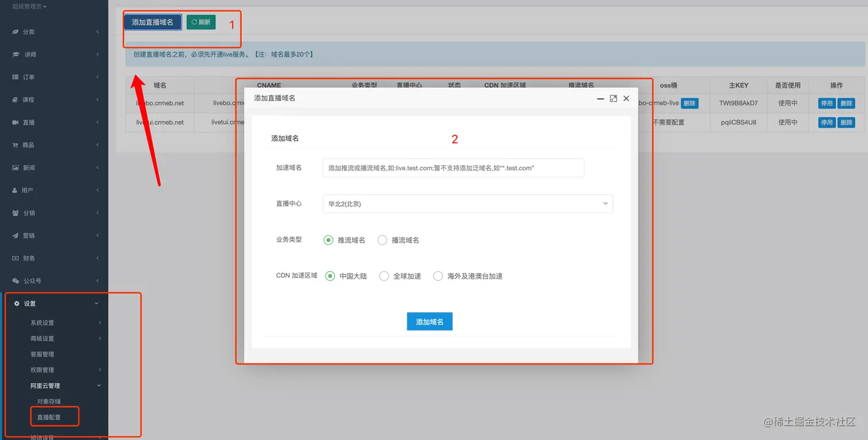This screenshot has height=440, width=868.
Task: Collapse the 设置 menu using its chevron
Action: (x=96, y=303)
